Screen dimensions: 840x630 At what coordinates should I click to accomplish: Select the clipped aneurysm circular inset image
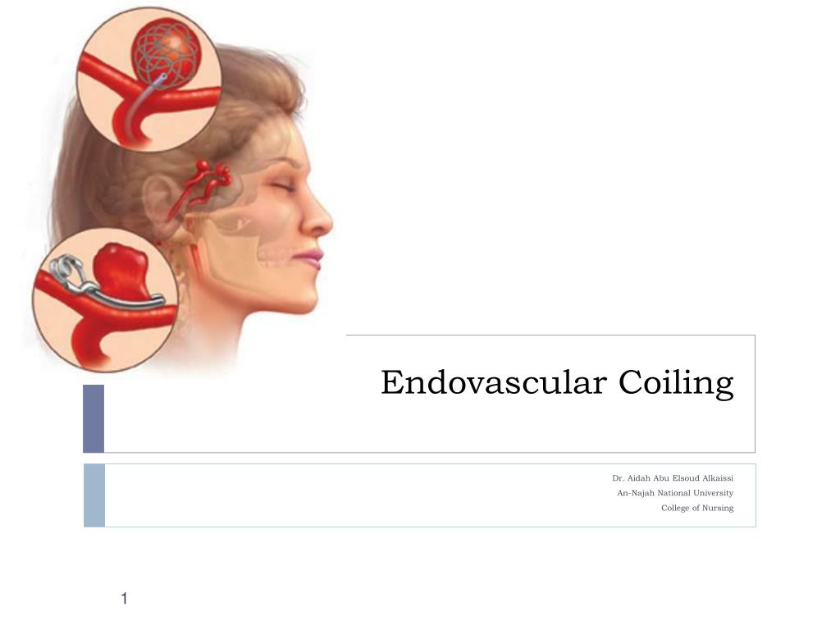106,300
